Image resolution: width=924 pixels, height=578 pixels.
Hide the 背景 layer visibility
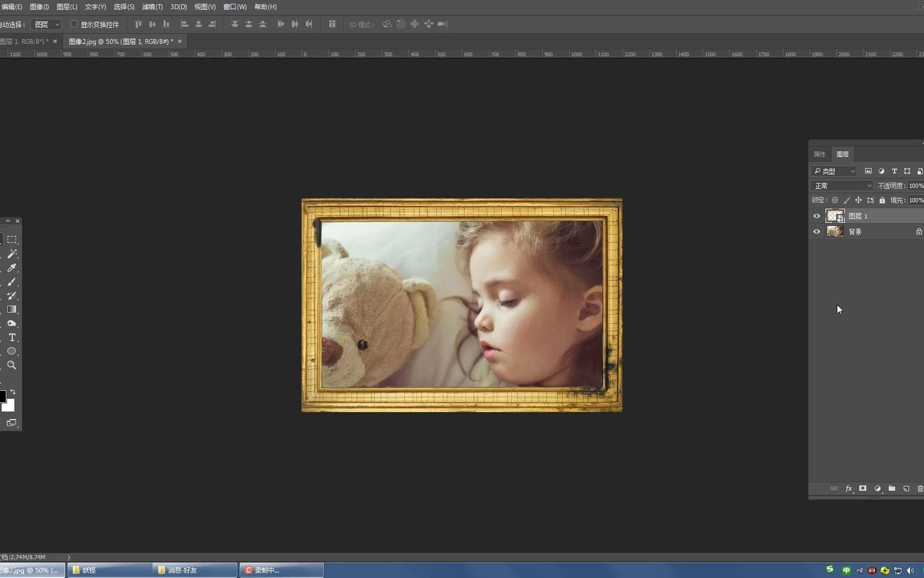[x=817, y=232]
